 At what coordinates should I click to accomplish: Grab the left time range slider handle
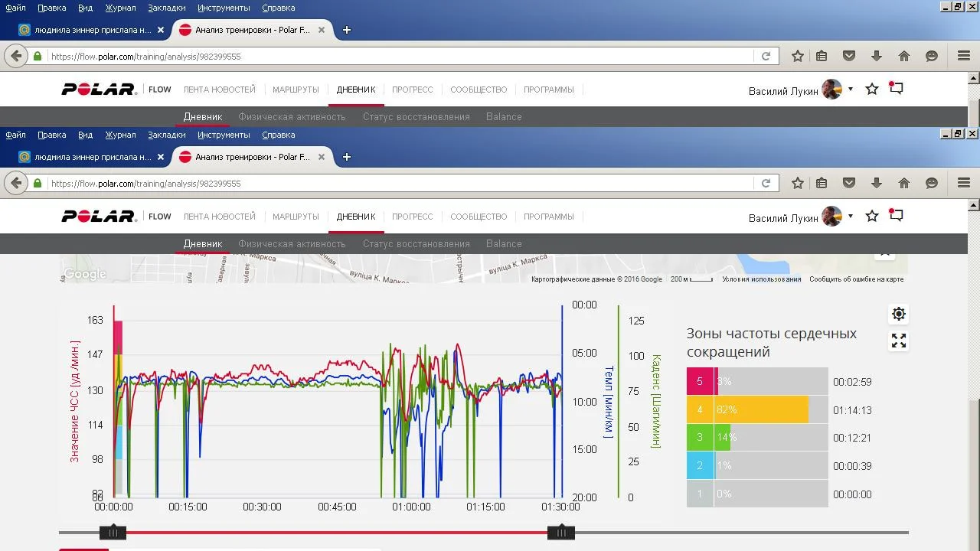[113, 533]
